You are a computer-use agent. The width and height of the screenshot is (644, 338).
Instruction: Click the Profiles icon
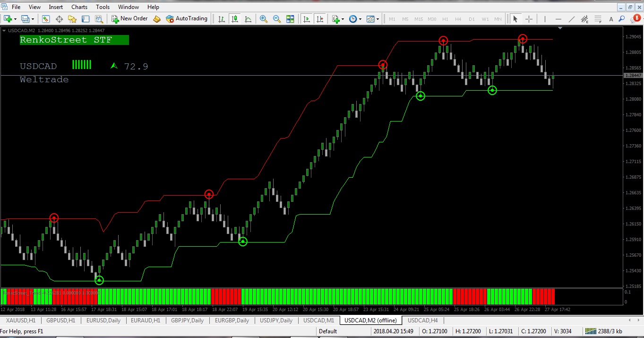click(x=26, y=19)
